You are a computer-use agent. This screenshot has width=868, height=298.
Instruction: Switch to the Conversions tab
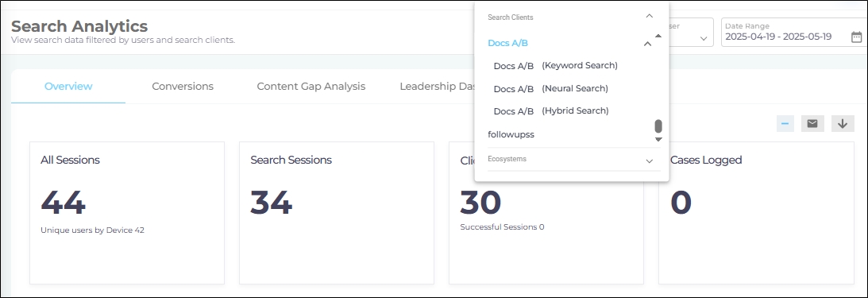pyautogui.click(x=183, y=87)
